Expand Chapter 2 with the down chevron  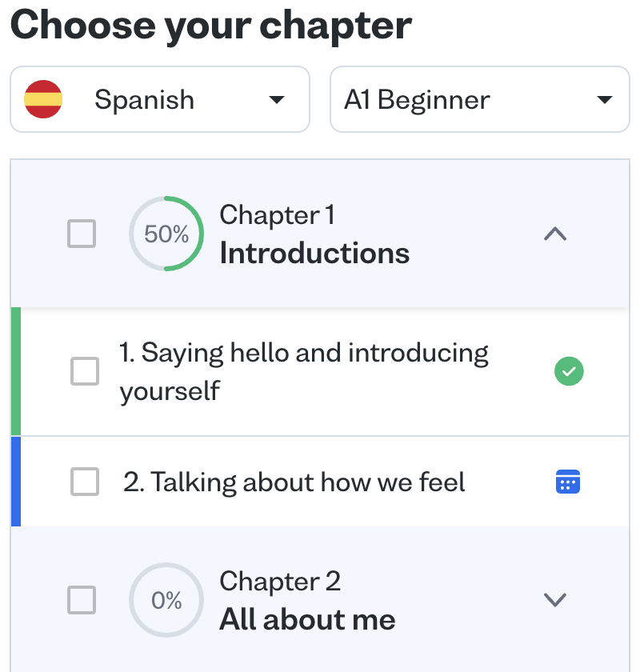coord(554,600)
